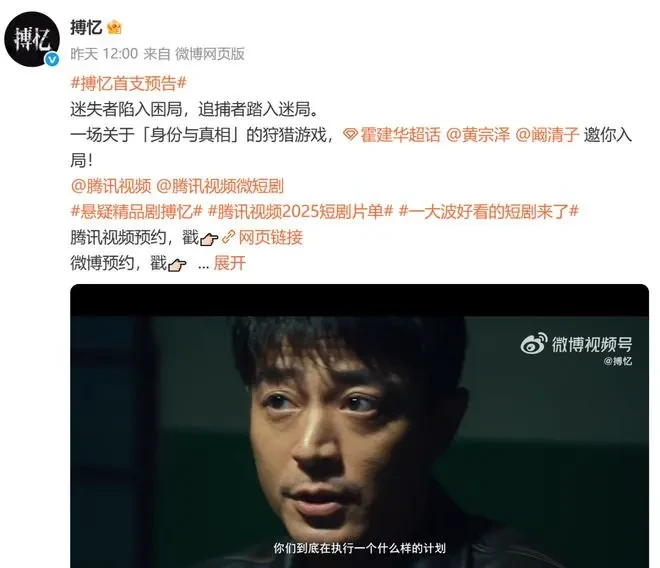Open the 霍建华超话 super topic link

point(400,135)
